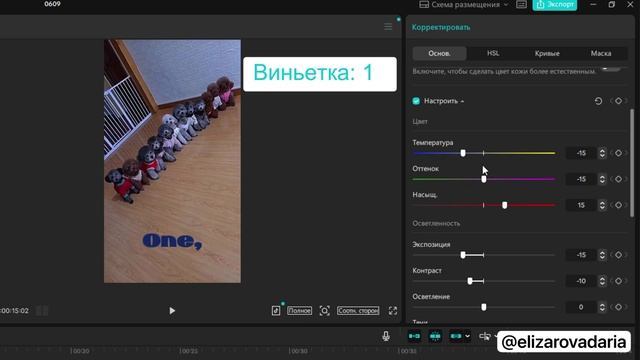Viewport: 640px width, 360px height.
Task: Click the Экспозиция slider handle
Action: [x=463, y=255]
